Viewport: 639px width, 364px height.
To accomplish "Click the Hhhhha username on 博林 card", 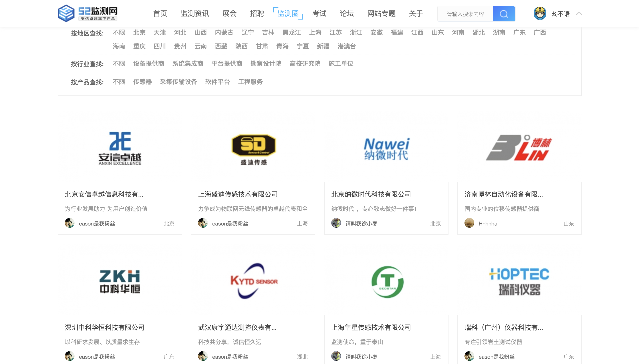I will tap(488, 224).
